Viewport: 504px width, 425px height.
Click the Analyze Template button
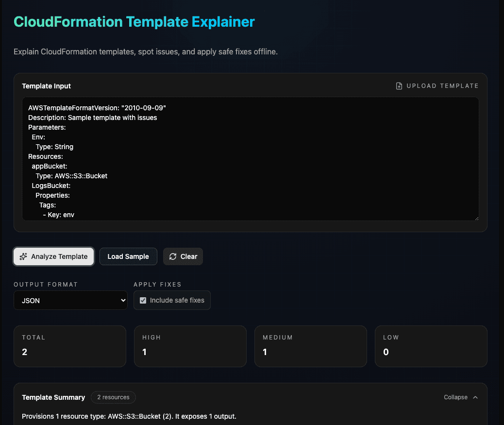click(53, 256)
